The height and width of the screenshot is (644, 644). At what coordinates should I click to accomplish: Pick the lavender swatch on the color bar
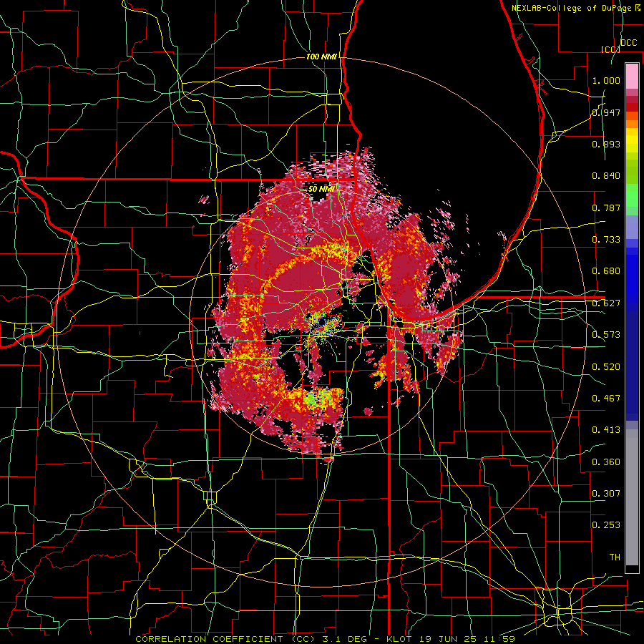(632, 227)
